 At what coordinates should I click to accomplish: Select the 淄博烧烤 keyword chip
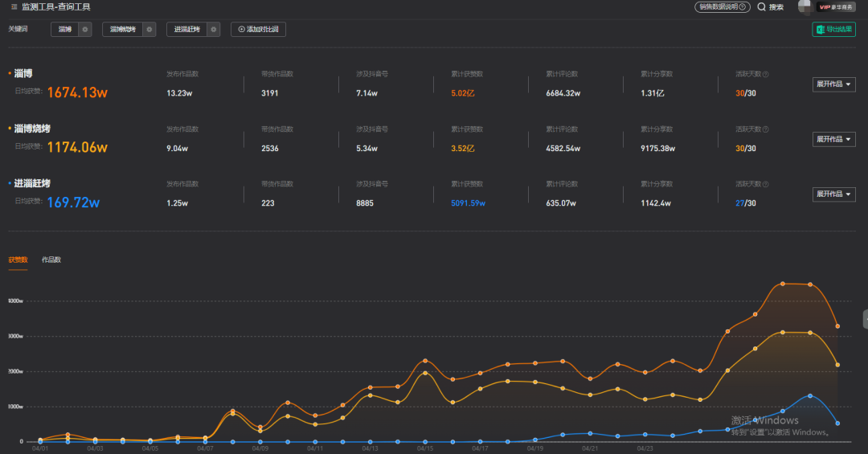click(x=122, y=30)
